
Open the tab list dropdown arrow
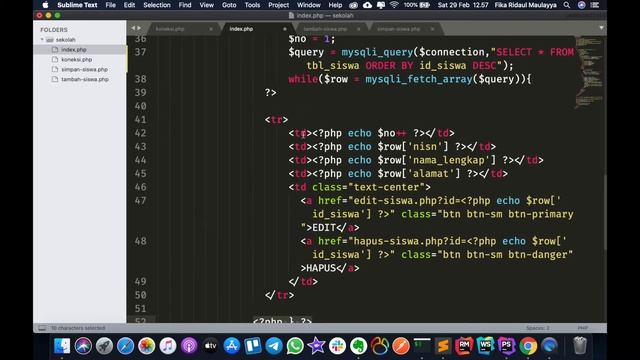(x=601, y=28)
